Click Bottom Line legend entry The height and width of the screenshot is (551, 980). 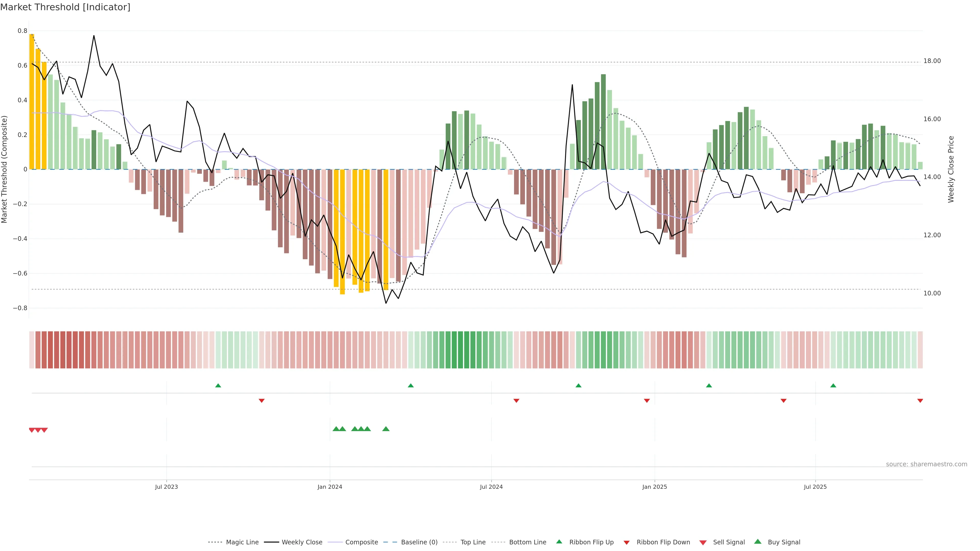click(x=527, y=542)
